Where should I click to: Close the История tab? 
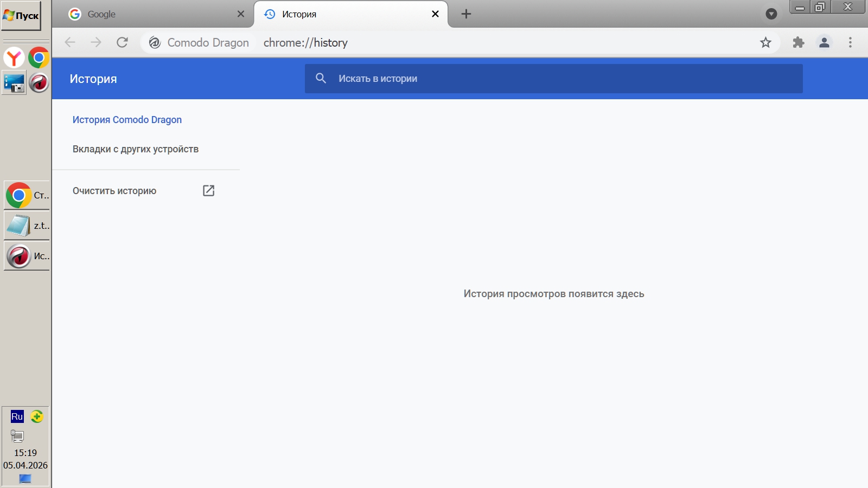(x=435, y=14)
